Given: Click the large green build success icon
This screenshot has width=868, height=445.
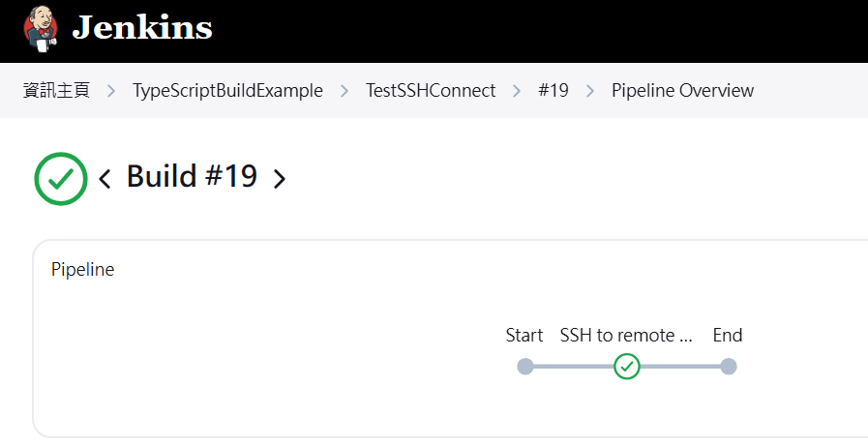Looking at the screenshot, I should click(61, 179).
